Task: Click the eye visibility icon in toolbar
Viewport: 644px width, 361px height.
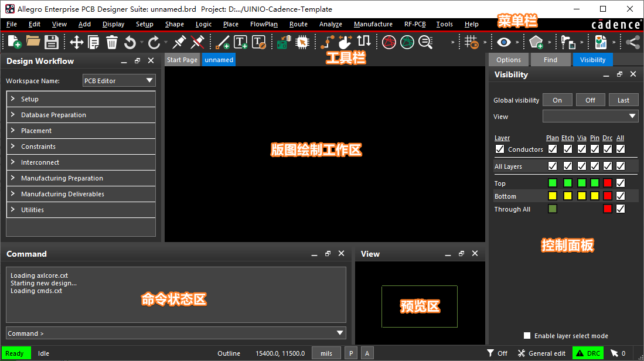Action: (503, 42)
